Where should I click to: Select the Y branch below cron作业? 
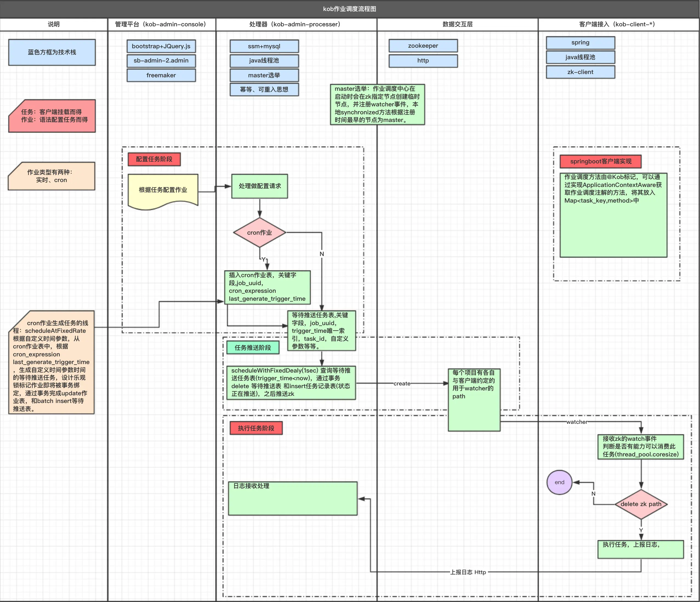pyautogui.click(x=263, y=259)
